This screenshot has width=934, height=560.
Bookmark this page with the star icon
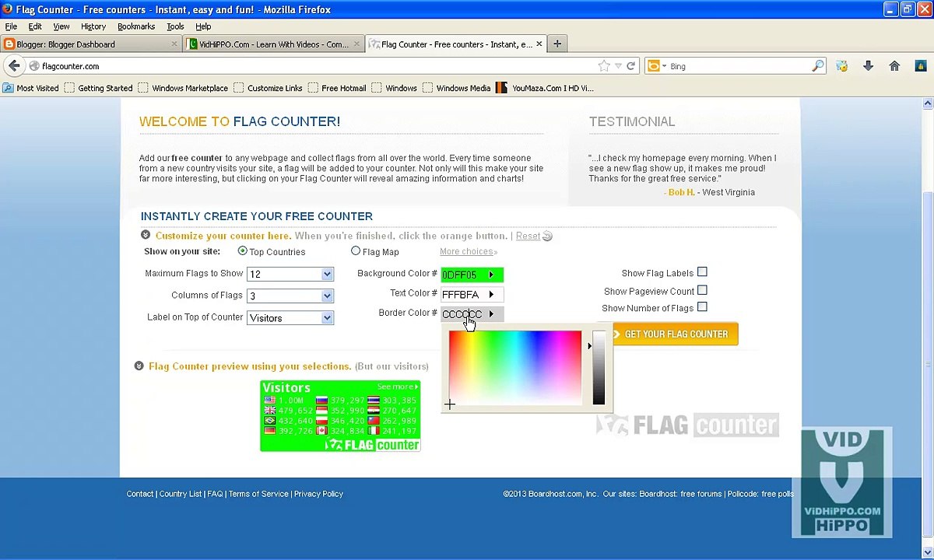click(604, 66)
